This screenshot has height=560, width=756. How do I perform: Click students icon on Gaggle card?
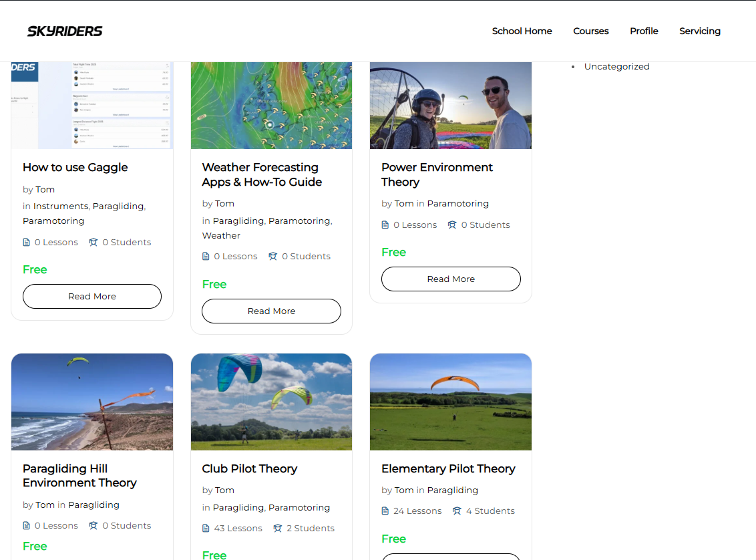point(93,242)
